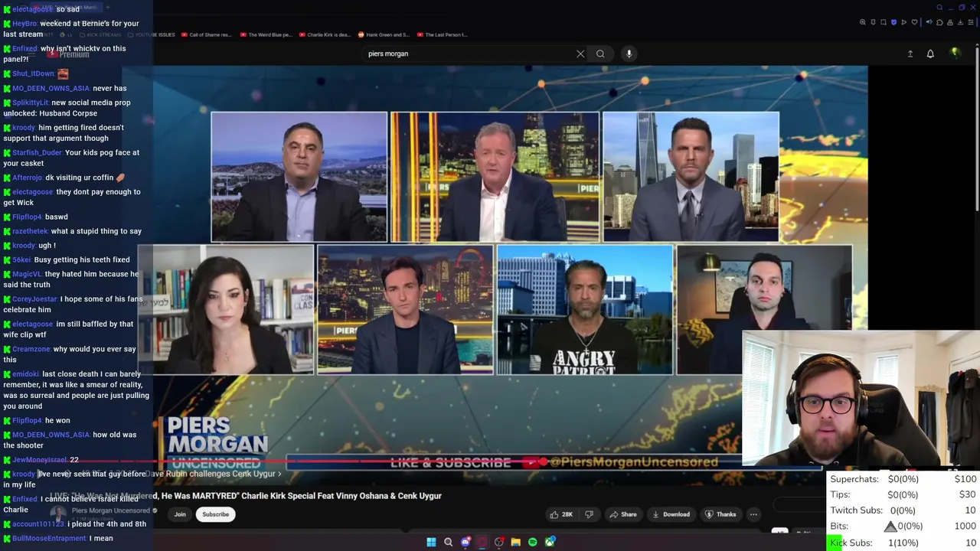Screen dimensions: 980x551
Task: Like the video with thumbs up
Action: 560,514
